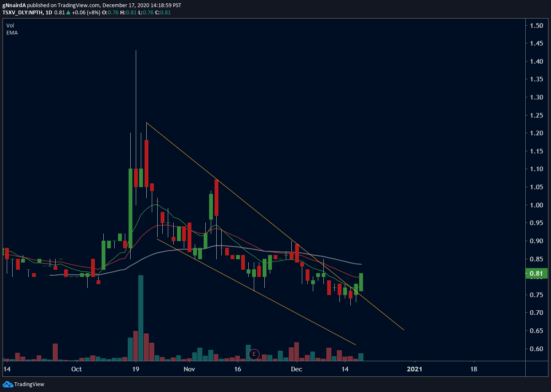Click the gNnairdA author name
Image resolution: width=551 pixels, height=392 pixels.
point(14,5)
